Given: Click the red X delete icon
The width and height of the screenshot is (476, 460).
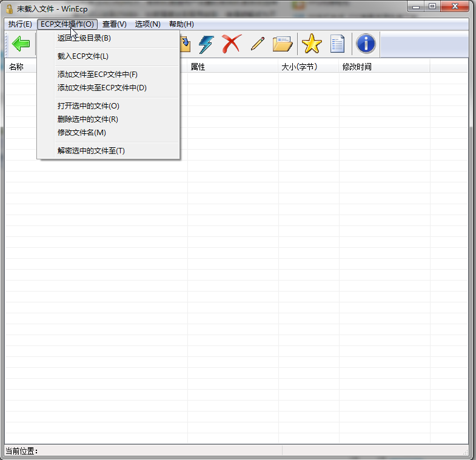Looking at the screenshot, I should tap(232, 44).
